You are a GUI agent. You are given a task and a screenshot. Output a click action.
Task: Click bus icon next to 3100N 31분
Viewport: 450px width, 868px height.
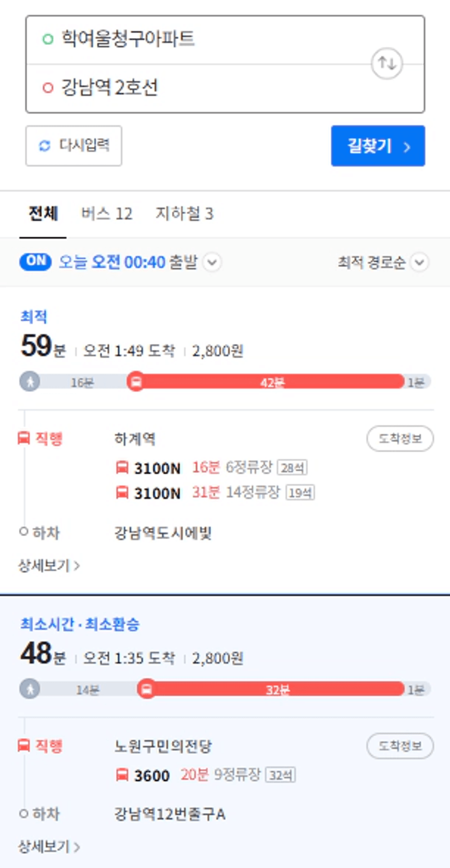[x=122, y=493]
